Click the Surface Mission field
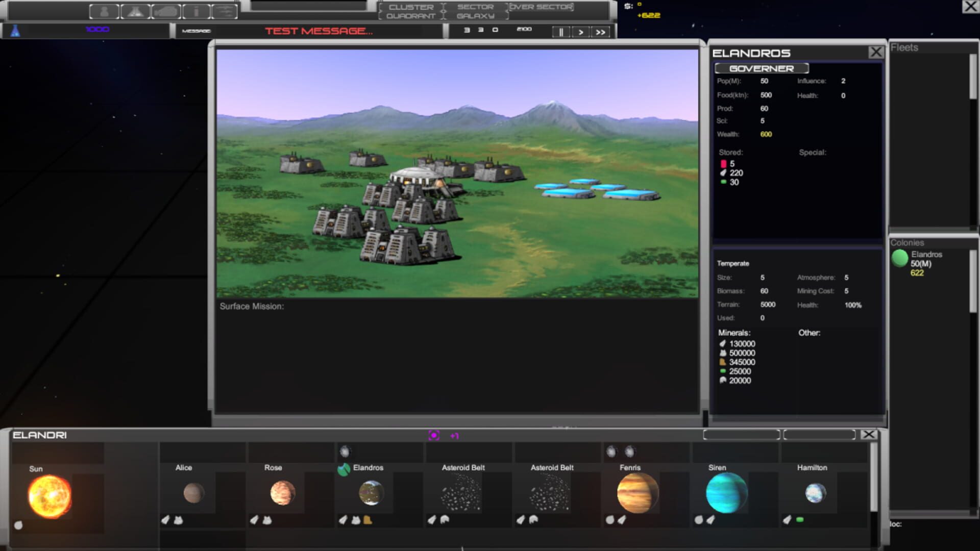 pyautogui.click(x=251, y=306)
